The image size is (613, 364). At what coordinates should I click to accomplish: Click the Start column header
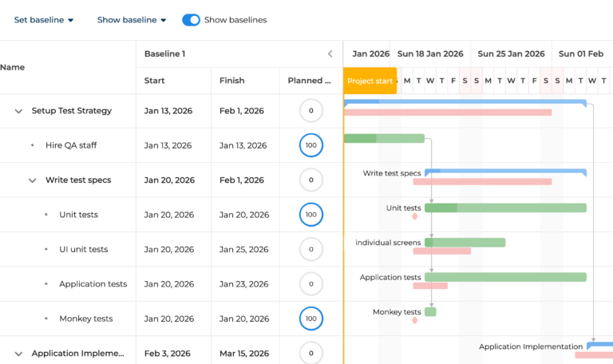point(155,81)
